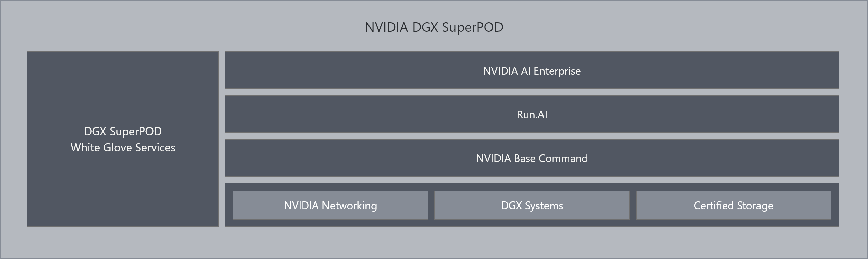
Task: Click the NVIDIA DGX SuperPOD title
Action: 434,27
